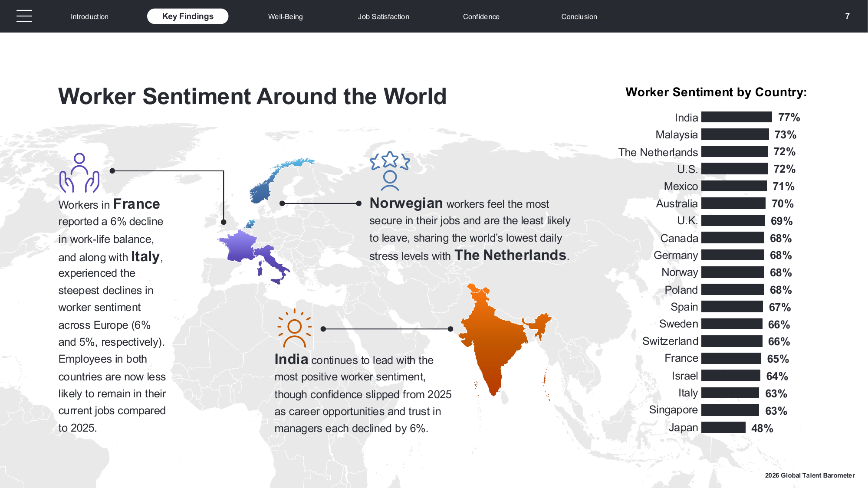The image size is (868, 488).
Task: Click the sun-person India icon
Action: tap(294, 328)
